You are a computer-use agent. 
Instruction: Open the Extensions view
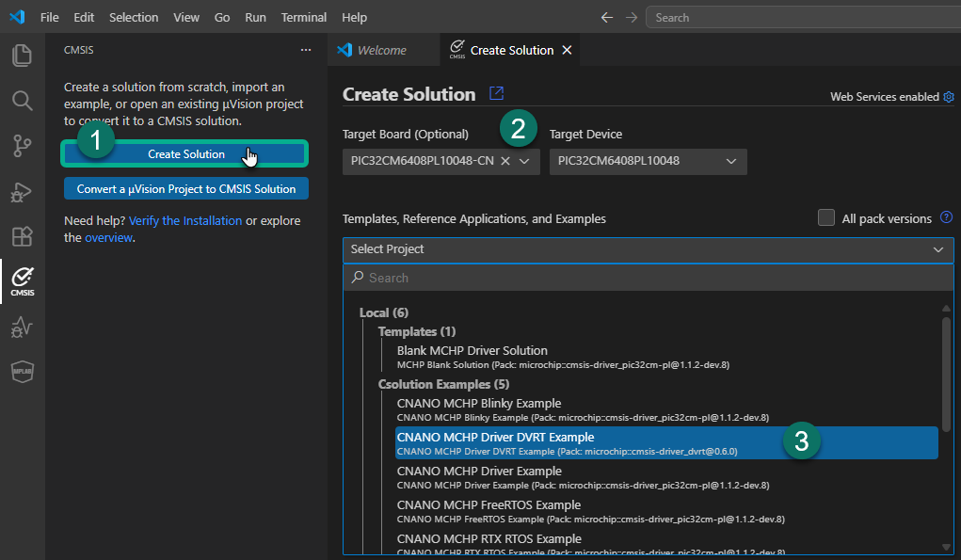(22, 236)
